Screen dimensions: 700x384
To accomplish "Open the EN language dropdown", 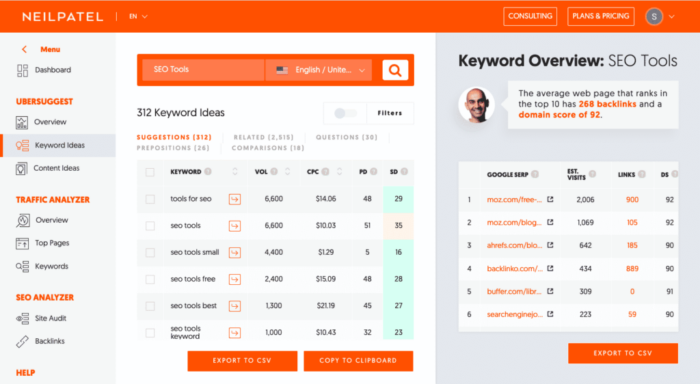I will 138,17.
